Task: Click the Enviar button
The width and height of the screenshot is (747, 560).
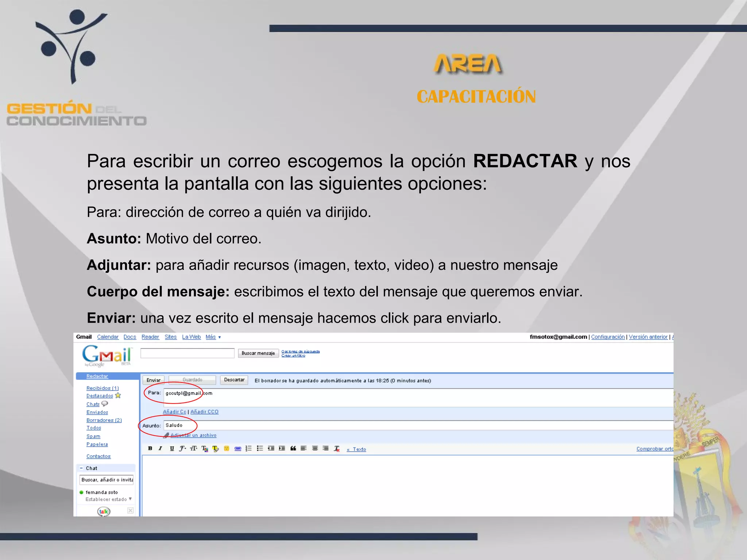Action: (154, 380)
